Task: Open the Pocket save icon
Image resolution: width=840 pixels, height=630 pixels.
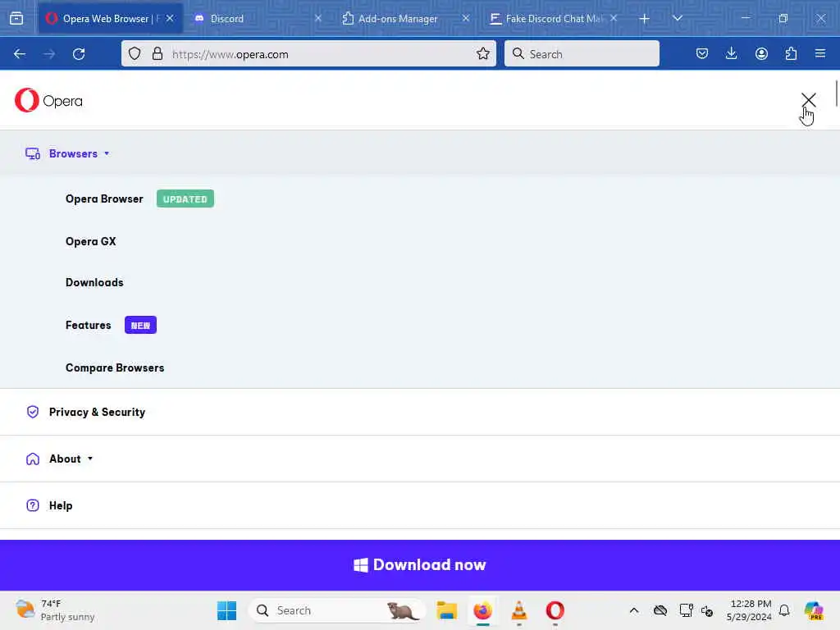Action: (x=702, y=53)
